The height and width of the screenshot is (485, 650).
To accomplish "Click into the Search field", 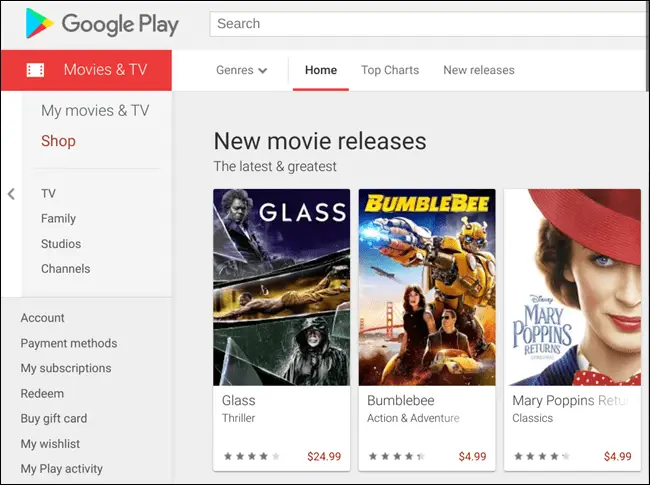I will 429,24.
